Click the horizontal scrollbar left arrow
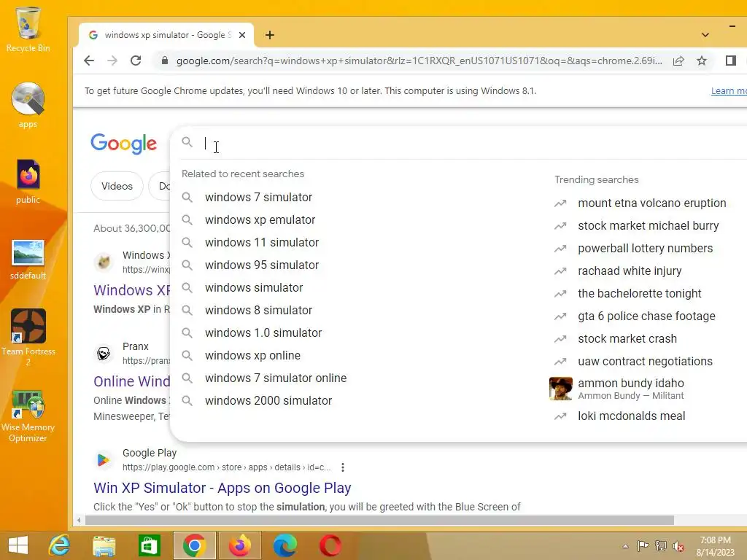The height and width of the screenshot is (560, 747). tap(79, 521)
